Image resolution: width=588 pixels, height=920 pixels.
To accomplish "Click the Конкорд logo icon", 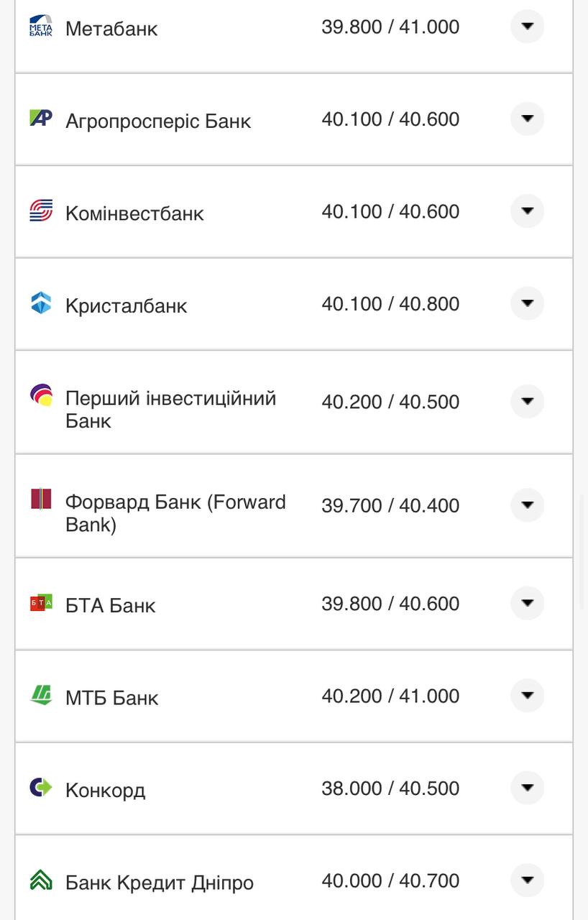I will pos(41,787).
